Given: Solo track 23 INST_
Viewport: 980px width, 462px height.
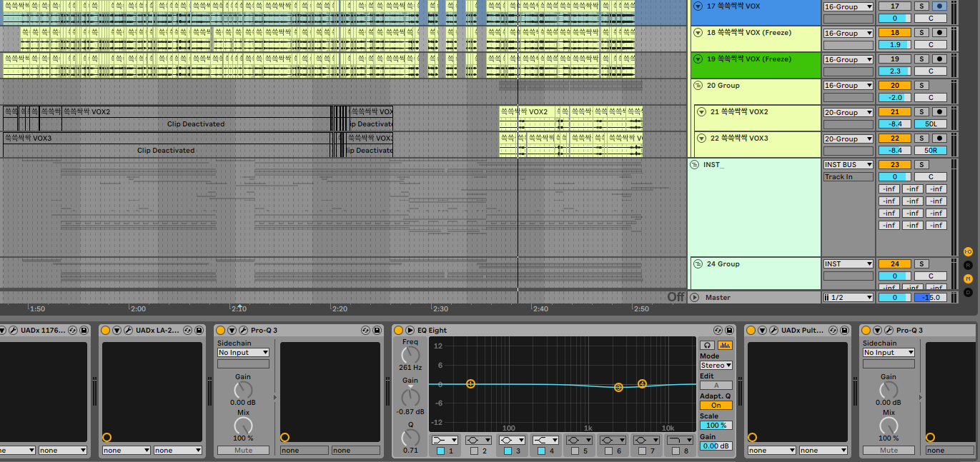Looking at the screenshot, I should pyautogui.click(x=922, y=165).
